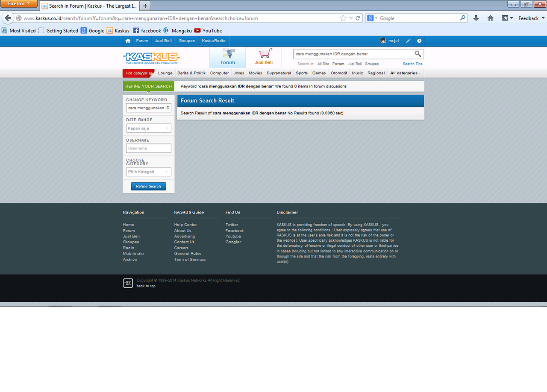Open the Pilih Kategori category dropdown
Screen dimensions: 547x392
pyautogui.click(x=149, y=172)
